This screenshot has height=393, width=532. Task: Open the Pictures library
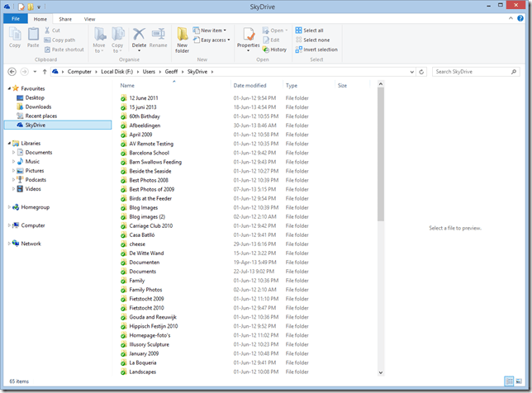click(x=35, y=171)
